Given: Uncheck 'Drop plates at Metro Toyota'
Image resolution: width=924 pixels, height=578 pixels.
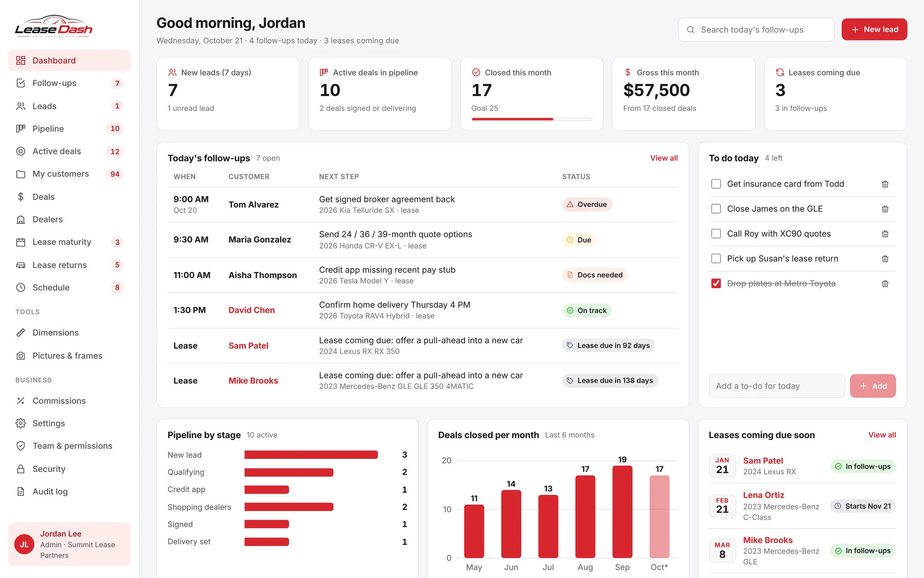Looking at the screenshot, I should tap(716, 284).
